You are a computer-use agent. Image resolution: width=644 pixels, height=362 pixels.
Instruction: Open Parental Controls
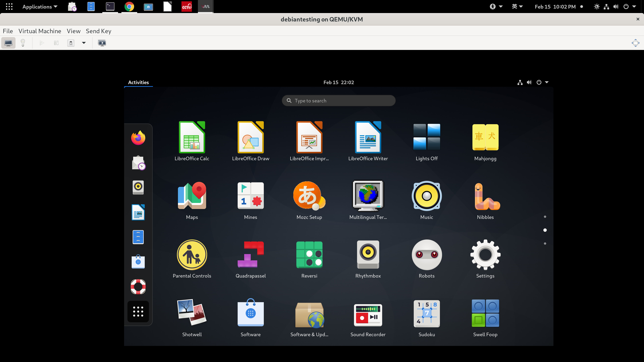point(192,259)
